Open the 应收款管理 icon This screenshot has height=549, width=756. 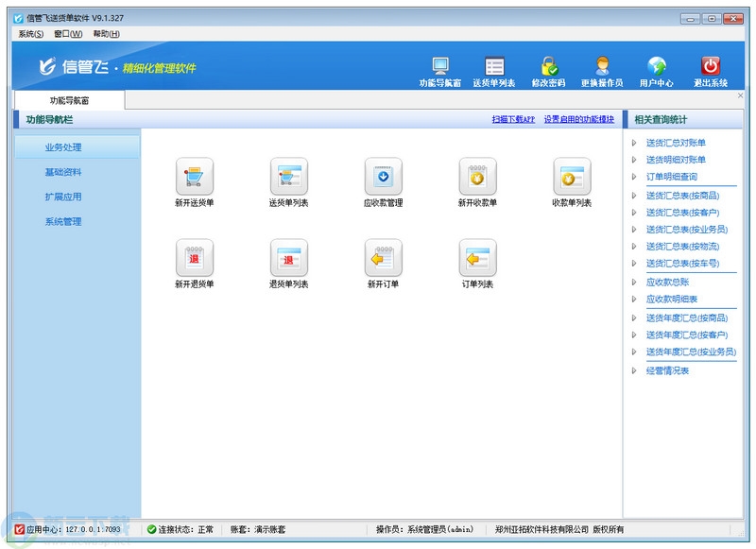pos(383,177)
